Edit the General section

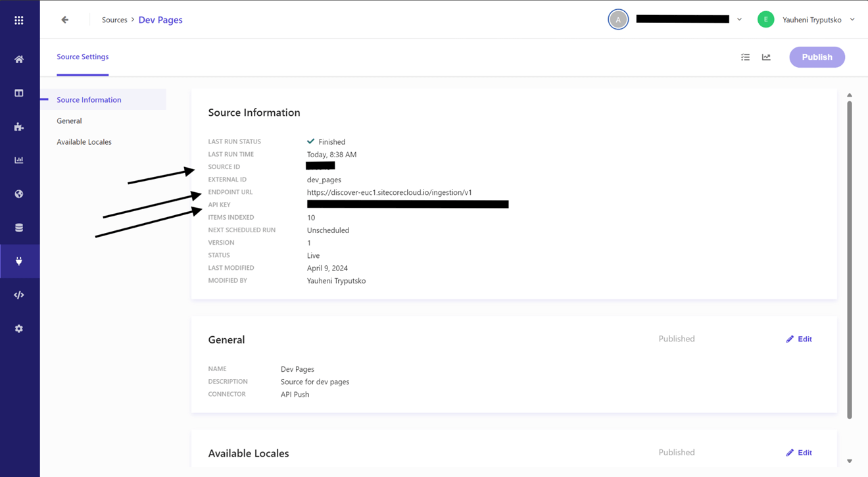(x=799, y=339)
